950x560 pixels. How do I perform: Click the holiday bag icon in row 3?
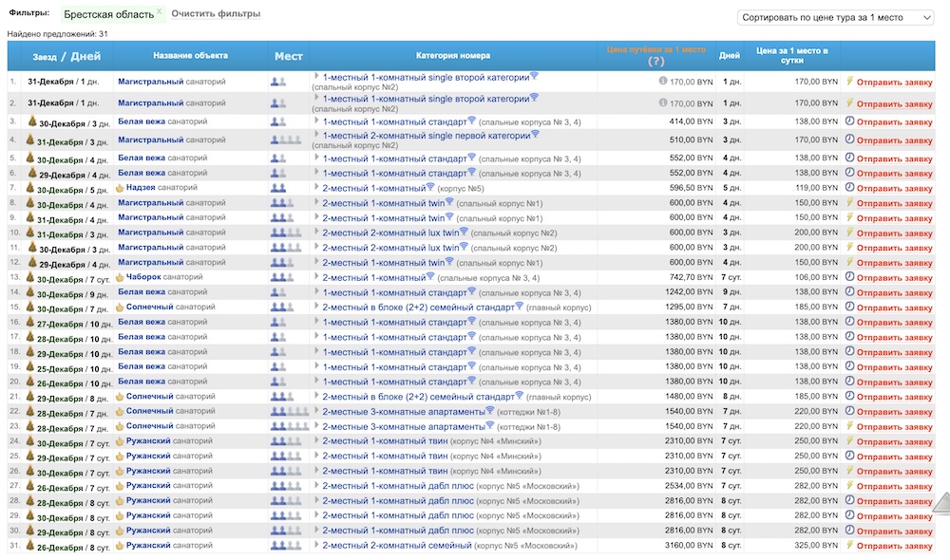(x=31, y=121)
